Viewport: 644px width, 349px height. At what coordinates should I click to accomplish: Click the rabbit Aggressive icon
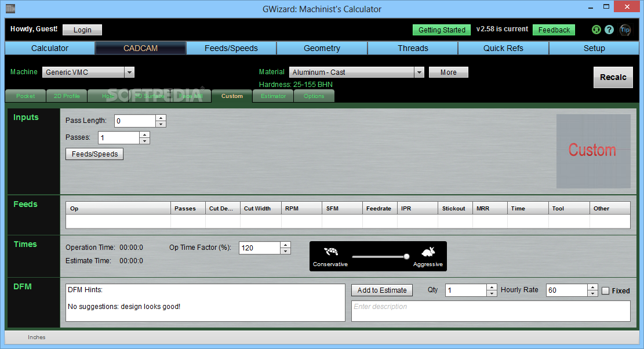coord(428,251)
